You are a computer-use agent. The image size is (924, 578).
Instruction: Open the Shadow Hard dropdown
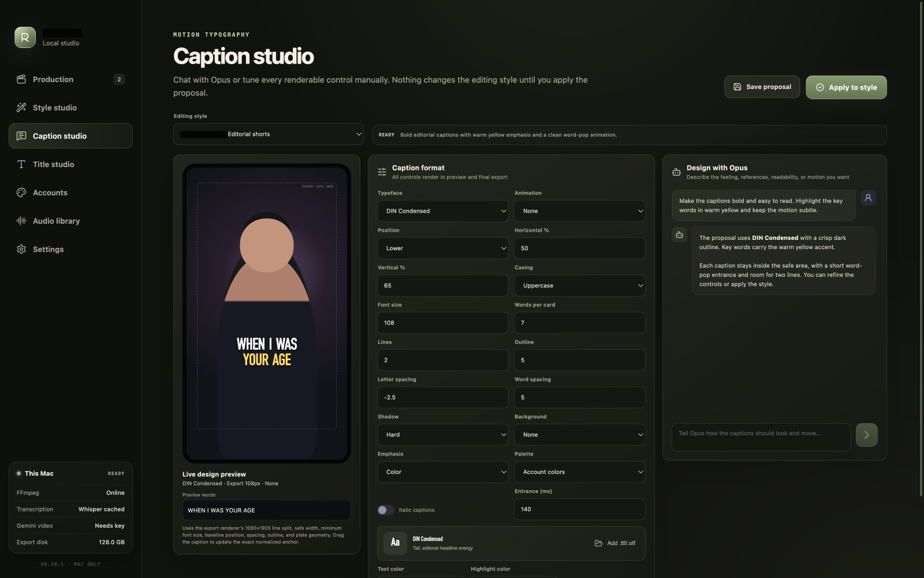(443, 435)
